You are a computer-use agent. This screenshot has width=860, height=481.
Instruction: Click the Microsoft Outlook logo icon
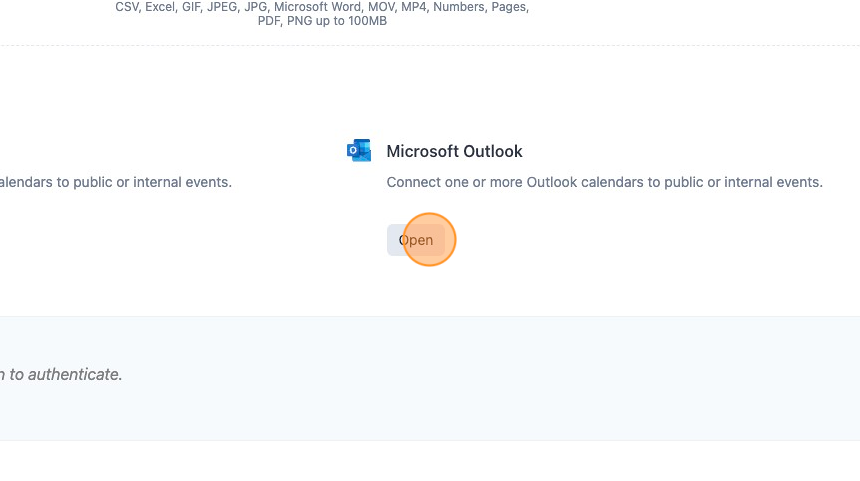(x=359, y=150)
